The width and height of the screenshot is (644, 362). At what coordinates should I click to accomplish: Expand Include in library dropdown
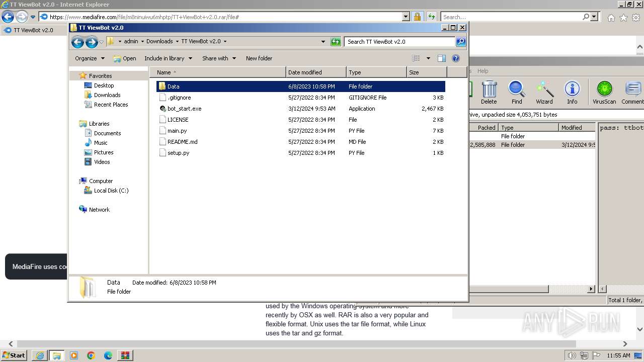coord(168,58)
